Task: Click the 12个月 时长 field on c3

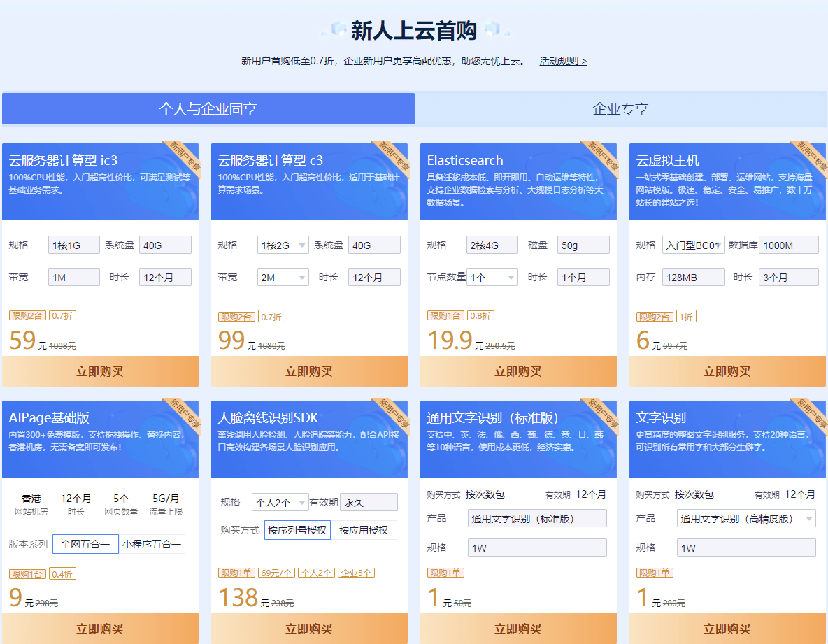Action: (374, 277)
